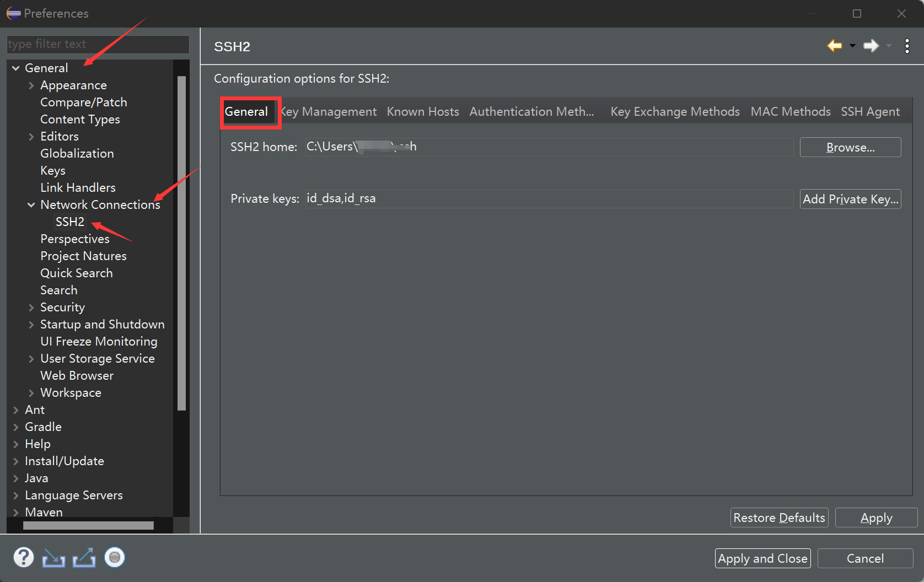This screenshot has width=924, height=582.
Task: Click Apply and Close
Action: point(763,558)
